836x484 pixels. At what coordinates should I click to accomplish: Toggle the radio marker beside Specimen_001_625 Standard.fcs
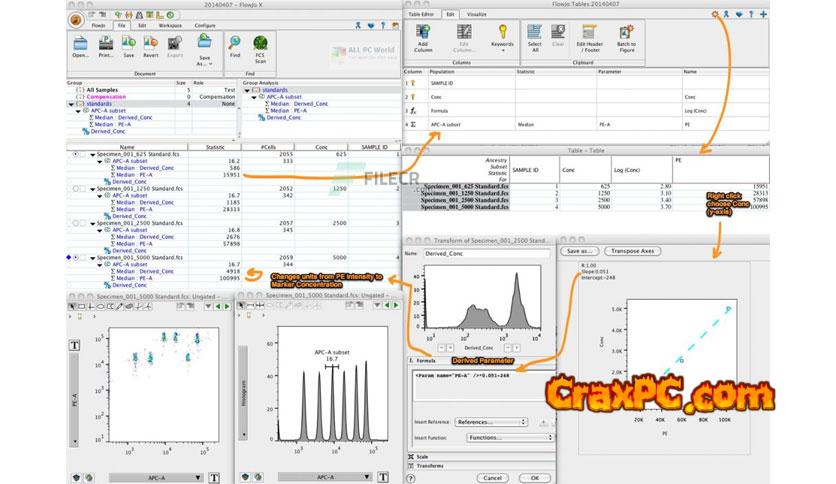76,154
